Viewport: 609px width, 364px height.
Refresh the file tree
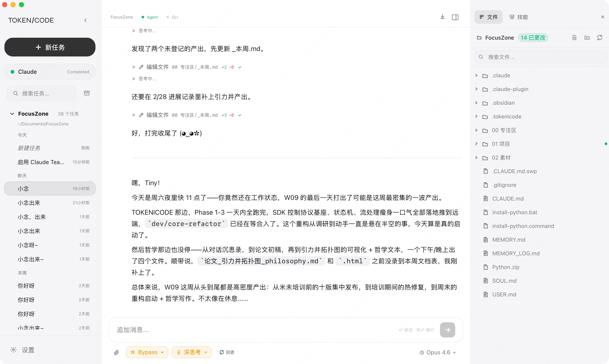pos(600,37)
